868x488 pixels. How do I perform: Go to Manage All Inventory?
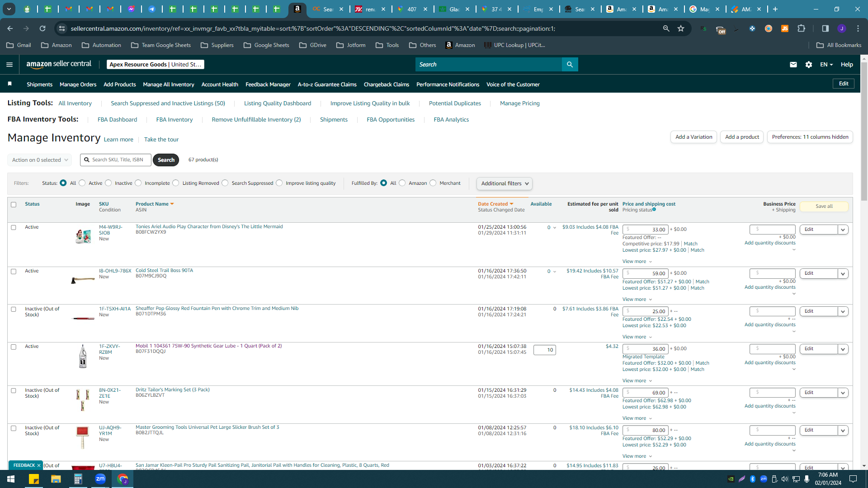click(169, 84)
